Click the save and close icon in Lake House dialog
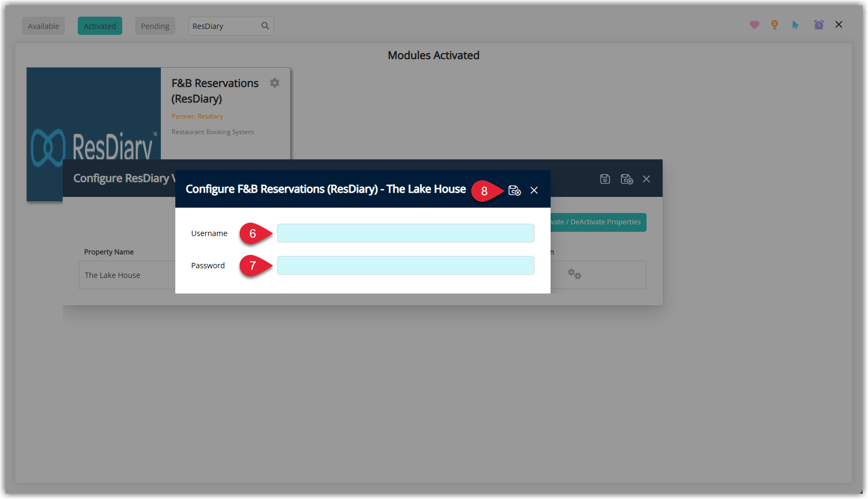Screen dimensions: 868x499 [514, 190]
